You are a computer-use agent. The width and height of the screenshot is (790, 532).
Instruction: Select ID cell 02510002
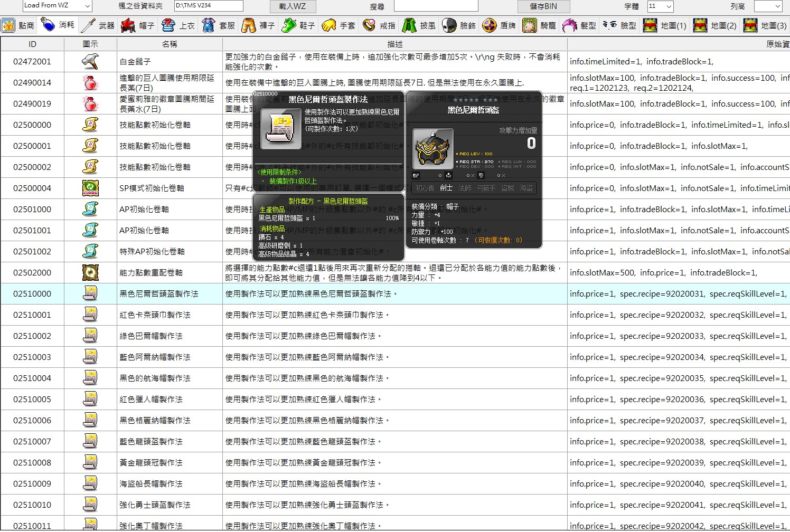32,336
